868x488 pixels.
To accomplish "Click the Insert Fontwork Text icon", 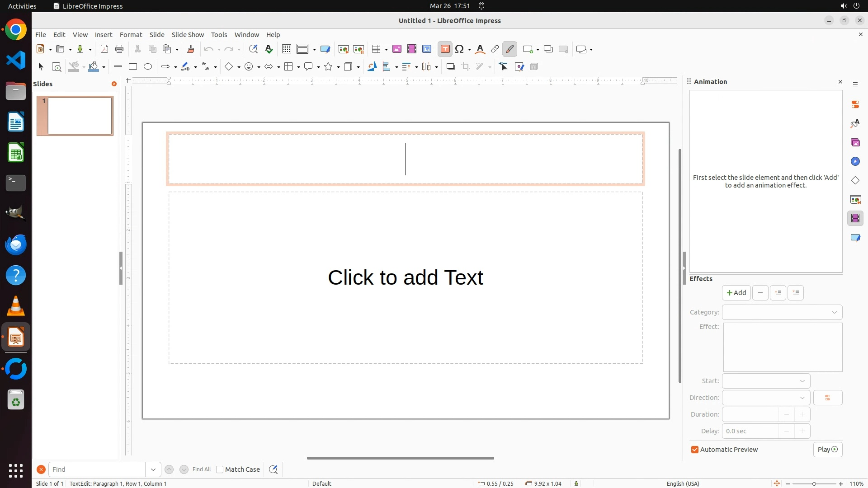I will tap(480, 49).
